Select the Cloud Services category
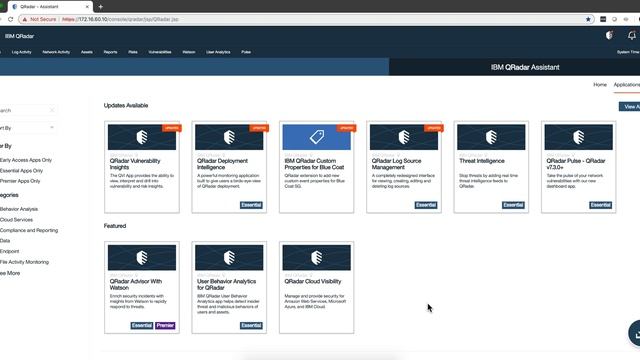This screenshot has height=360, width=640. [x=16, y=220]
